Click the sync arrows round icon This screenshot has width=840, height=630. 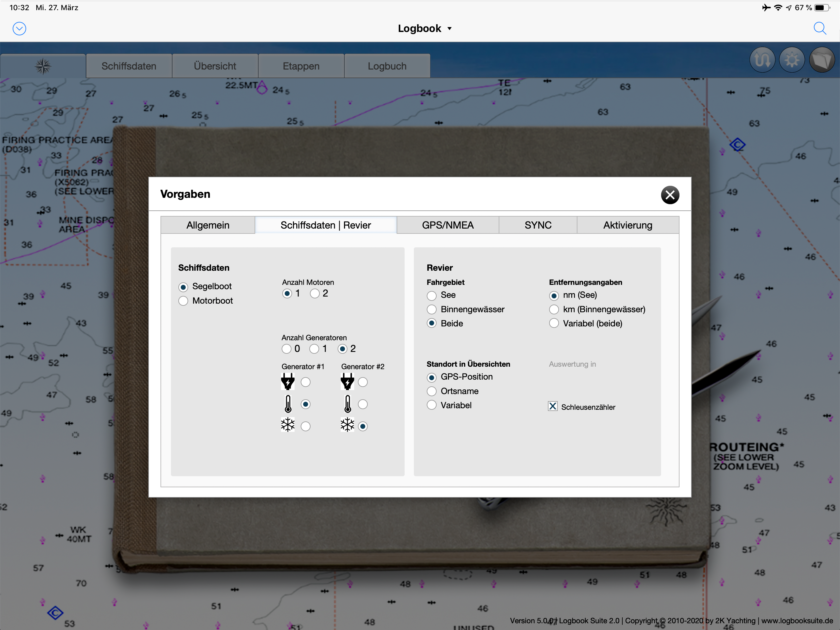762,60
